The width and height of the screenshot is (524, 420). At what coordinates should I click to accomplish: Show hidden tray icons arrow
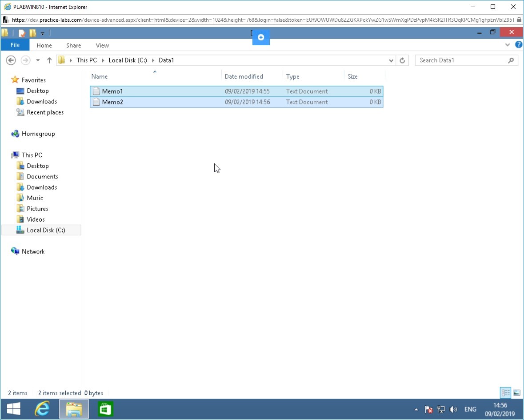point(416,409)
